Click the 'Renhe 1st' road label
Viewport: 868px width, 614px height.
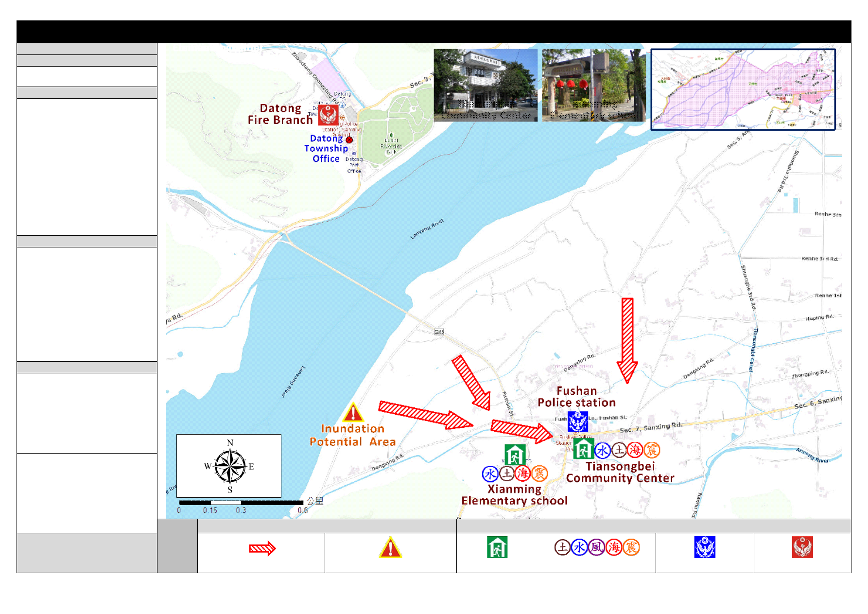[x=828, y=296]
